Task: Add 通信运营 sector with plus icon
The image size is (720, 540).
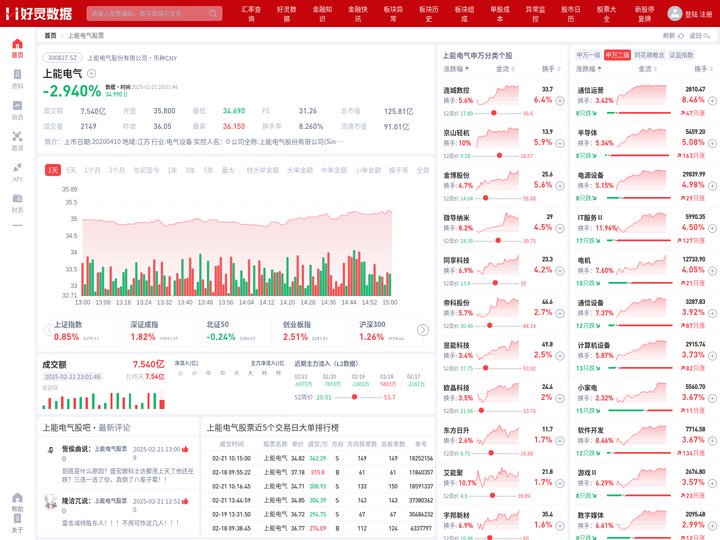Action: pyautogui.click(x=712, y=101)
